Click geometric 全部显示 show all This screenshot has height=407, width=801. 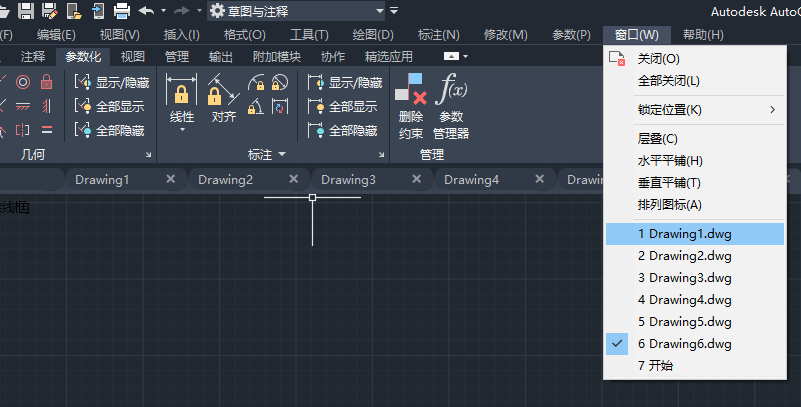tap(109, 106)
